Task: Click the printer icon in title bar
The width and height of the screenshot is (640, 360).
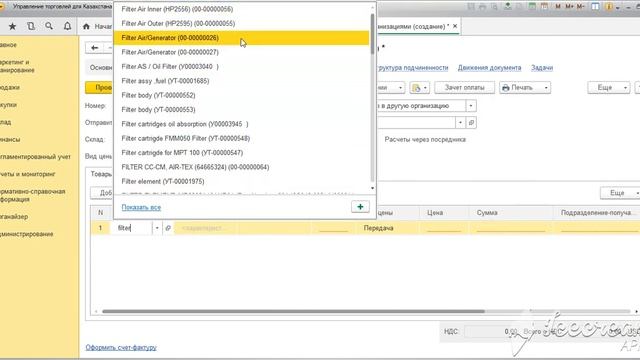Action: [482, 7]
